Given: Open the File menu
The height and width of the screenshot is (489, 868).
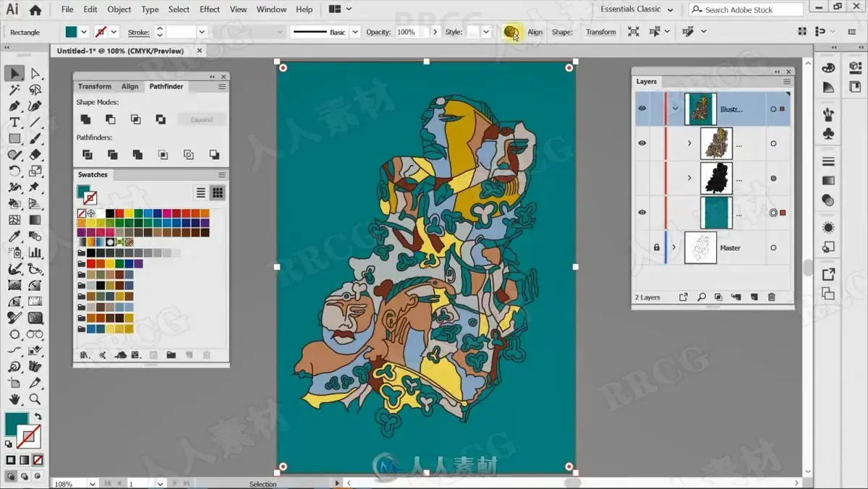Looking at the screenshot, I should 67,9.
